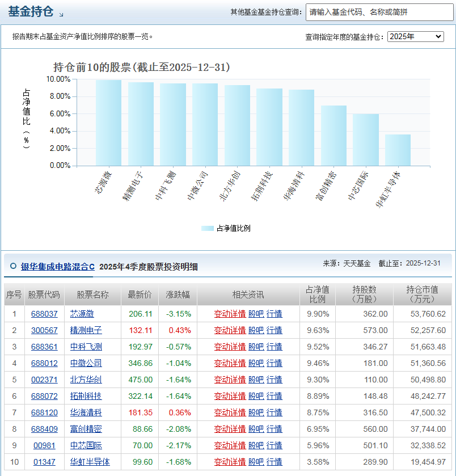Viewport: 456px width, 476px height.
Task: Click the 华虹半导体 bar in the chart
Action: [398, 150]
